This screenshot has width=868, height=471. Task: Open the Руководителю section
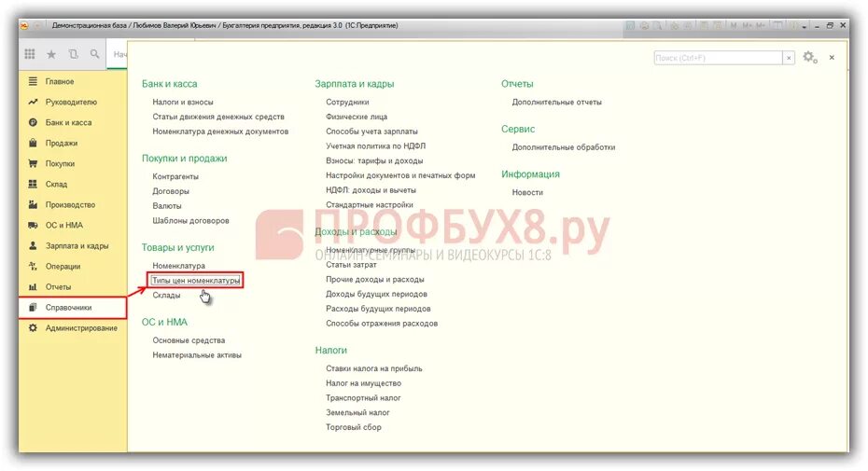(73, 102)
